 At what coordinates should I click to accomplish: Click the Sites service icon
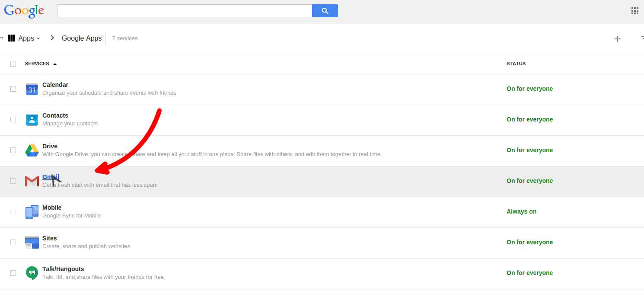click(x=32, y=243)
